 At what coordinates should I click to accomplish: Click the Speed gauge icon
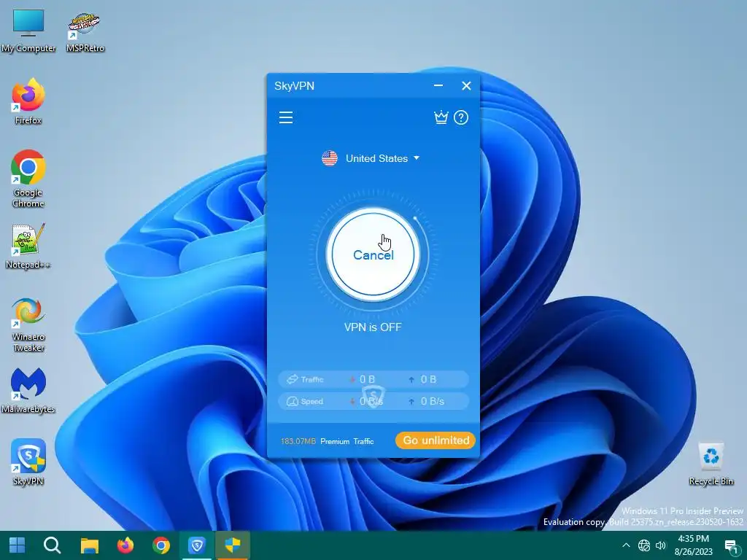292,402
